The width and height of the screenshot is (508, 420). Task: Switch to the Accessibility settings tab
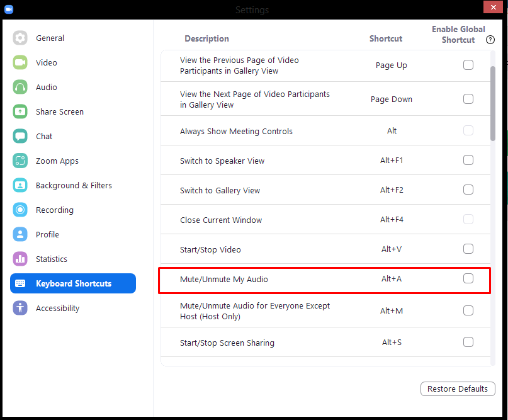(57, 308)
